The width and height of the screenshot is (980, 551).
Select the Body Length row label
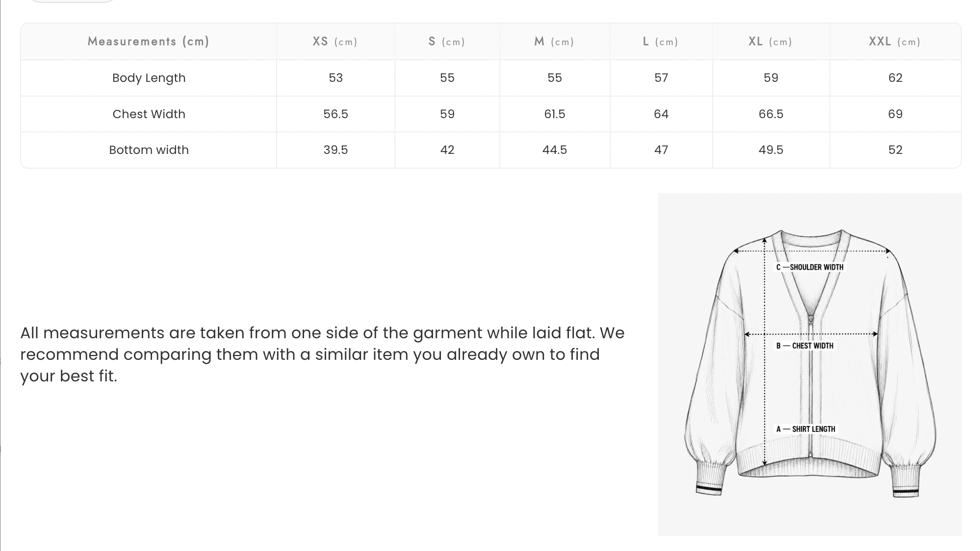149,78
